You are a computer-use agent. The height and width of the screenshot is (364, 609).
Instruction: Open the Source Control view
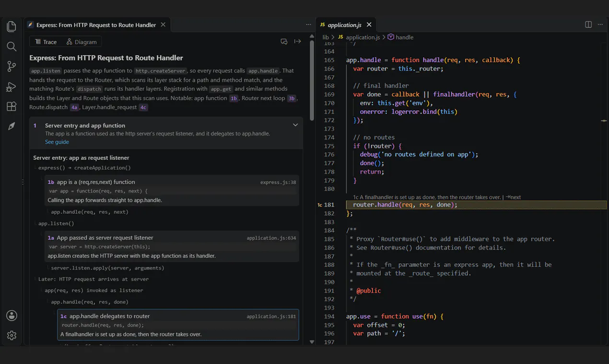[x=12, y=67]
